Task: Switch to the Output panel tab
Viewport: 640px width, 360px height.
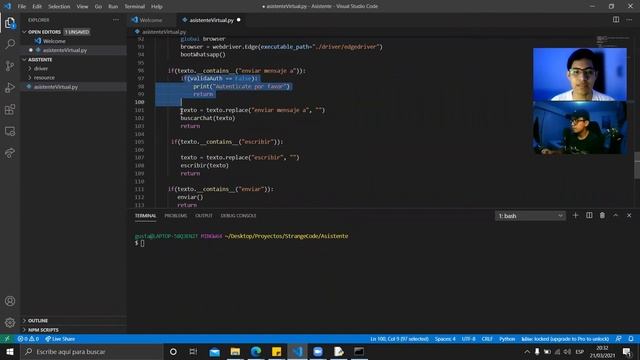Action: click(204, 216)
